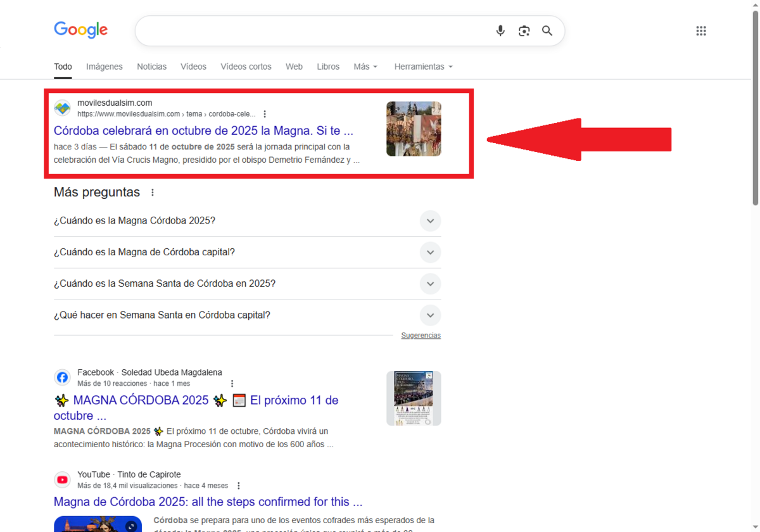Click the Sugerencias link
Screen dimensions: 760x532
pyautogui.click(x=421, y=336)
